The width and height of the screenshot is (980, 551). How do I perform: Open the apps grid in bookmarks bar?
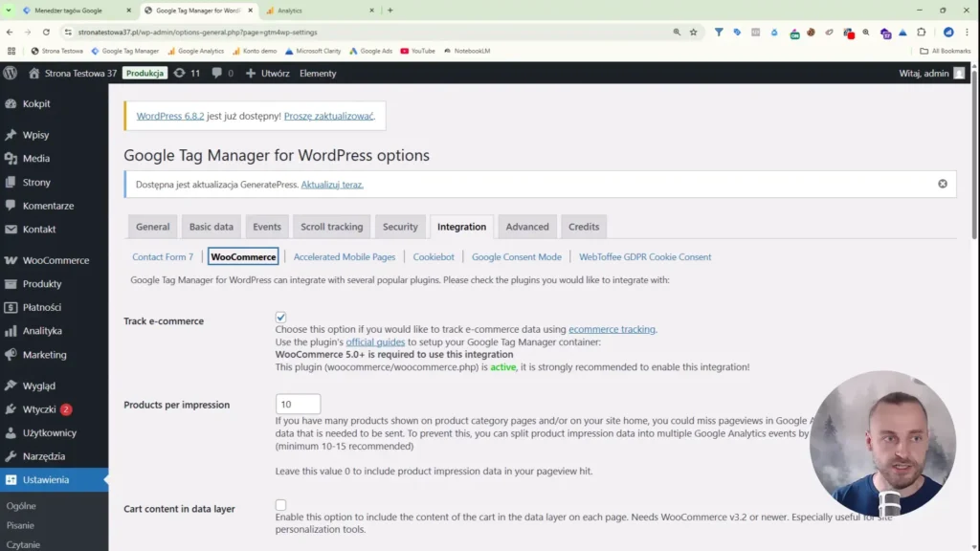point(11,51)
